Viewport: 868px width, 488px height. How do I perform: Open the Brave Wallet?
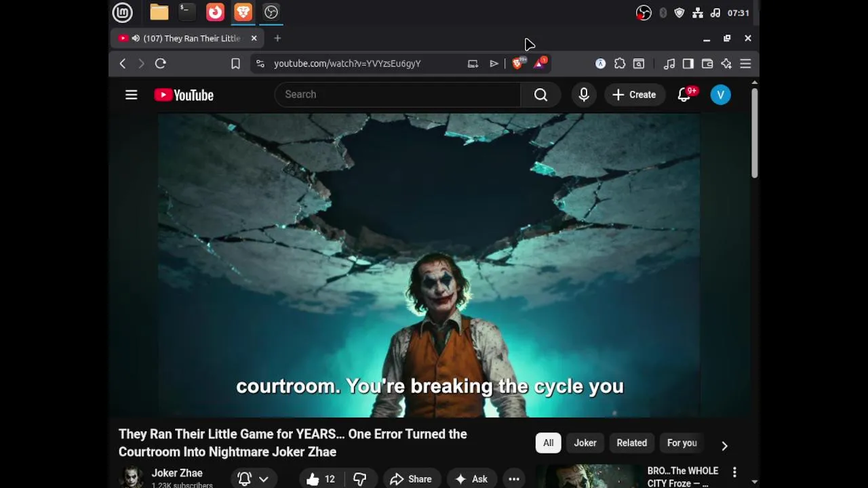(x=707, y=64)
